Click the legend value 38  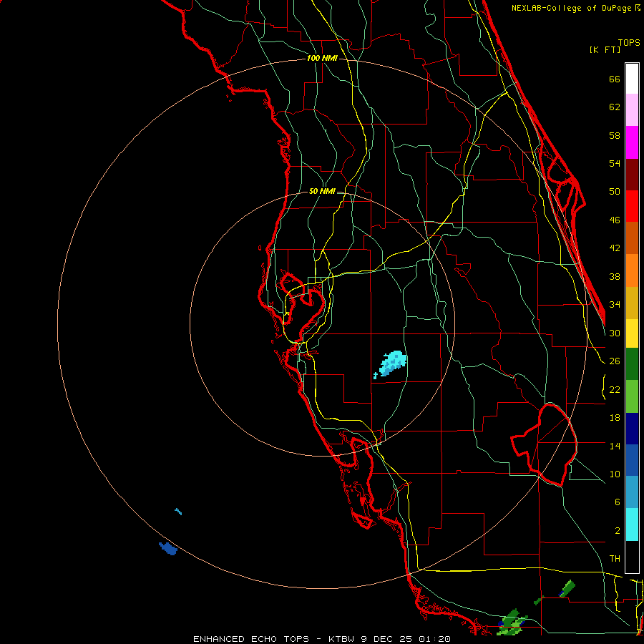615,277
